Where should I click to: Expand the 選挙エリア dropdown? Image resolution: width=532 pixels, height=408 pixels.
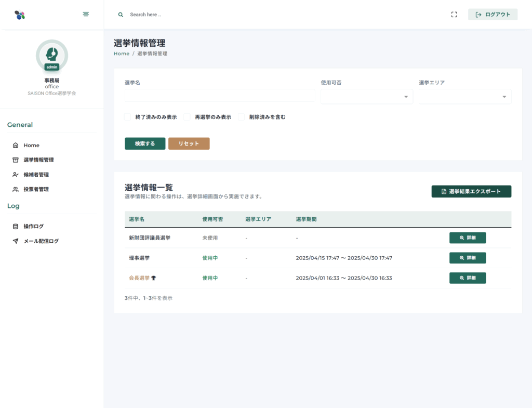point(465,97)
